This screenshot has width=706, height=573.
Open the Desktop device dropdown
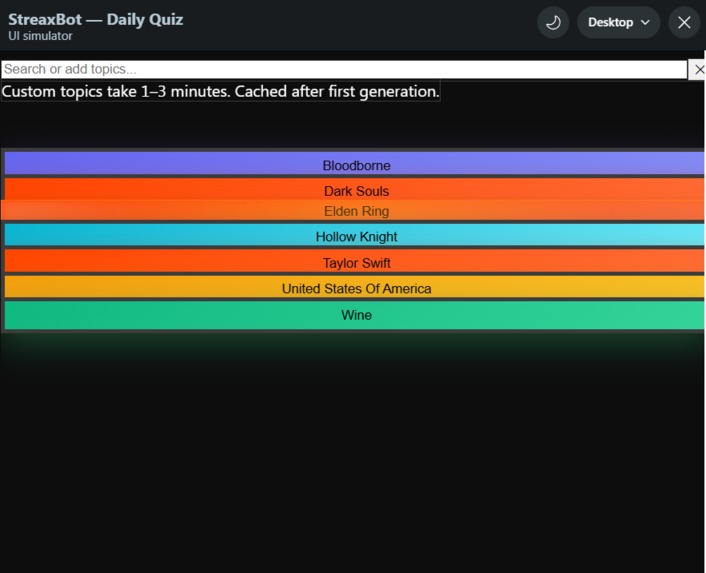coord(619,22)
